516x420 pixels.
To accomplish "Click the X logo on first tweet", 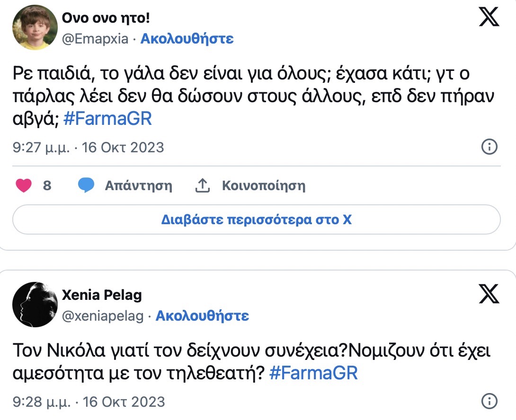I will click(489, 17).
